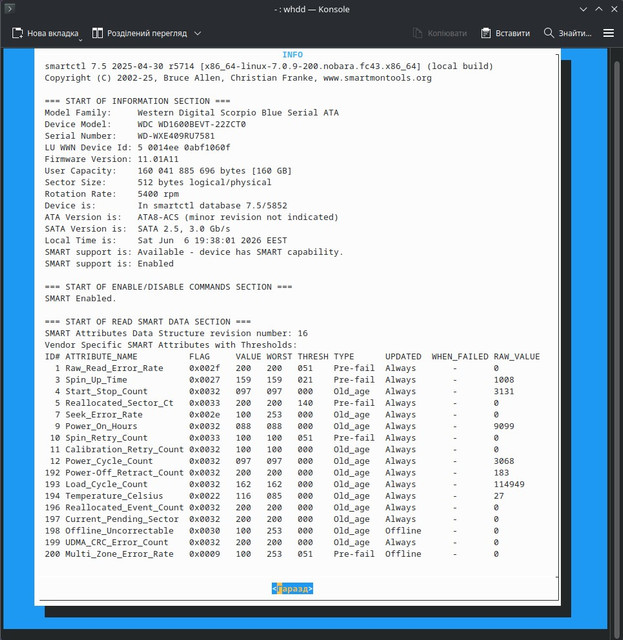
Task: Click the Spin_Up_Time attribute name
Action: 96,380
